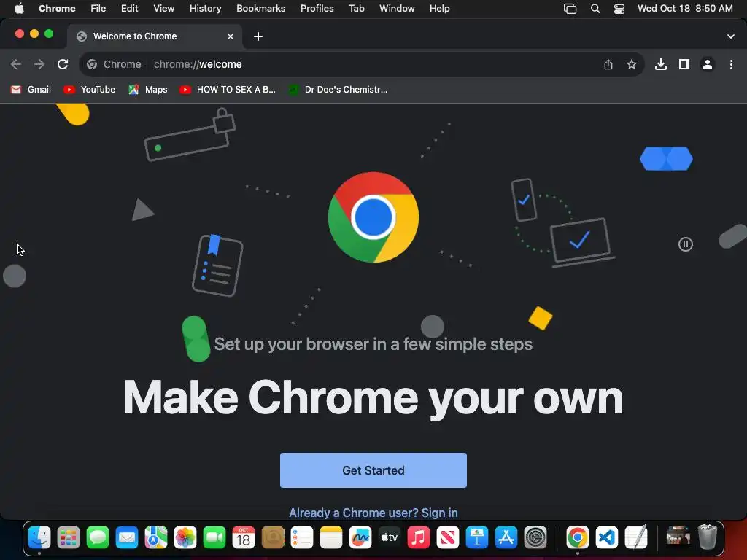Click the forward navigation arrow
This screenshot has width=747, height=560.
[x=39, y=64]
